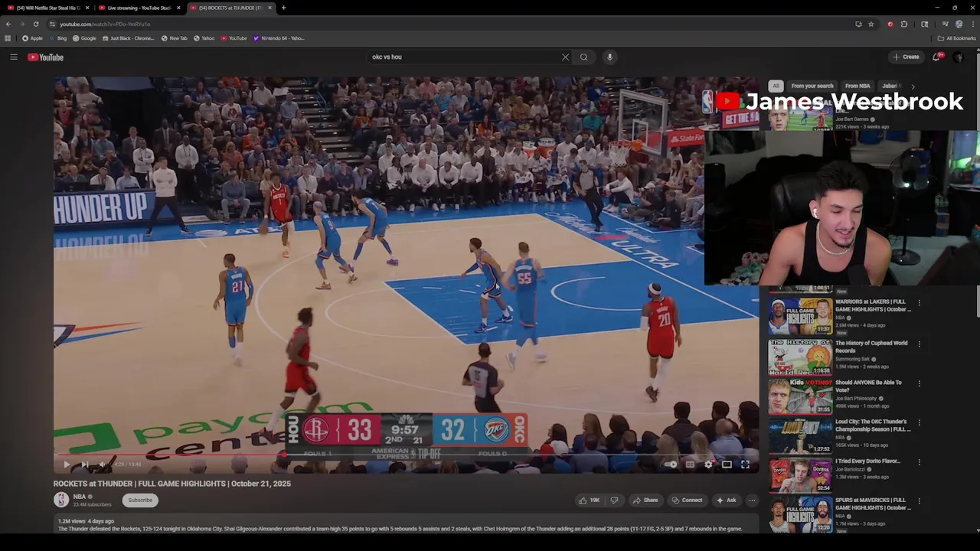The image size is (980, 551).
Task: Open options for Cuphead World Records video
Action: click(x=920, y=344)
